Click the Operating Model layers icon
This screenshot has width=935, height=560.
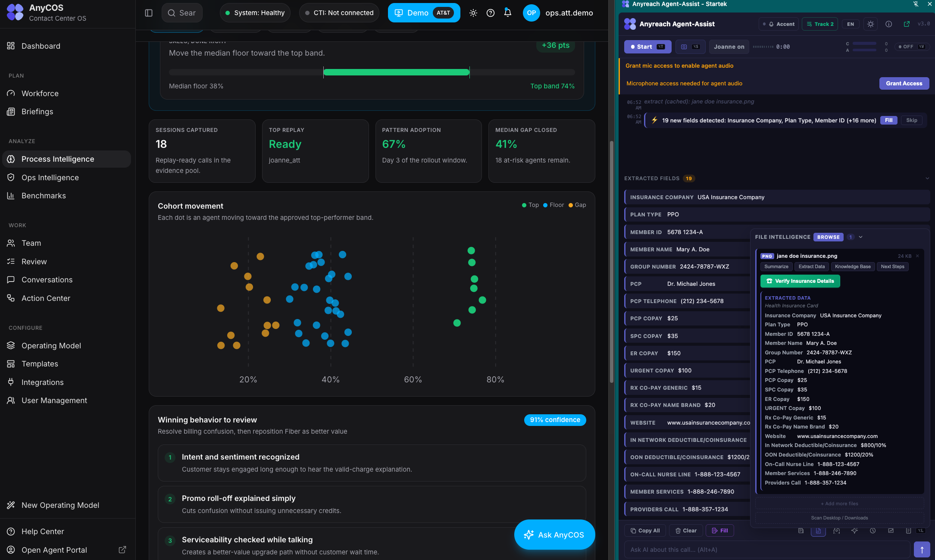click(x=11, y=345)
